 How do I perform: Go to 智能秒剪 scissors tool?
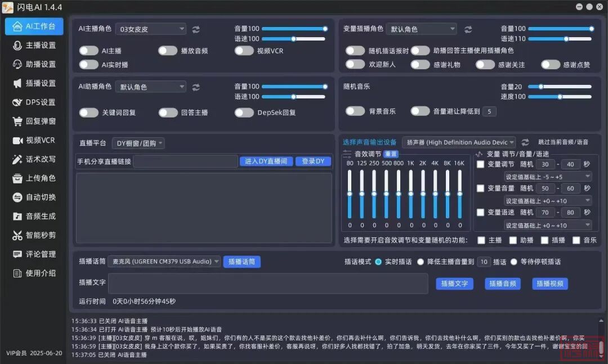point(35,235)
